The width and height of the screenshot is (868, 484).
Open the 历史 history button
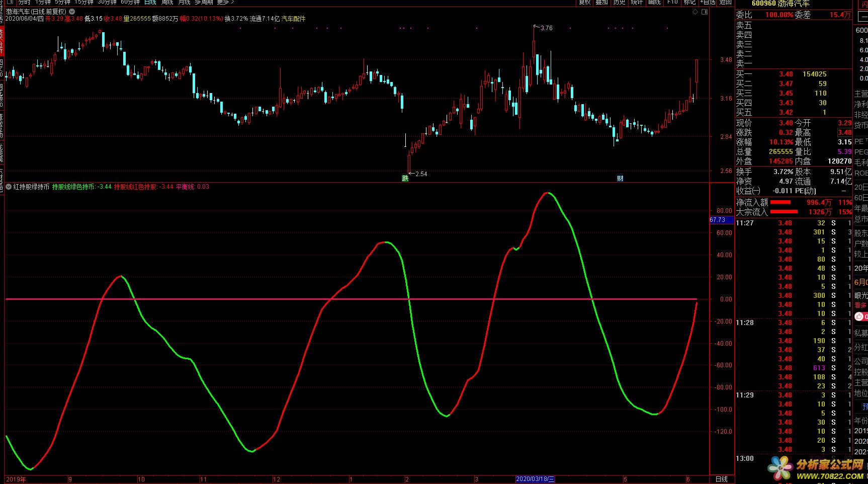pyautogui.click(x=619, y=2)
